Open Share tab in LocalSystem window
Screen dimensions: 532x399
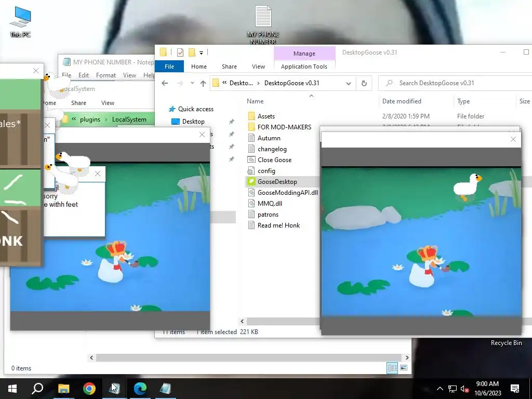79,103
